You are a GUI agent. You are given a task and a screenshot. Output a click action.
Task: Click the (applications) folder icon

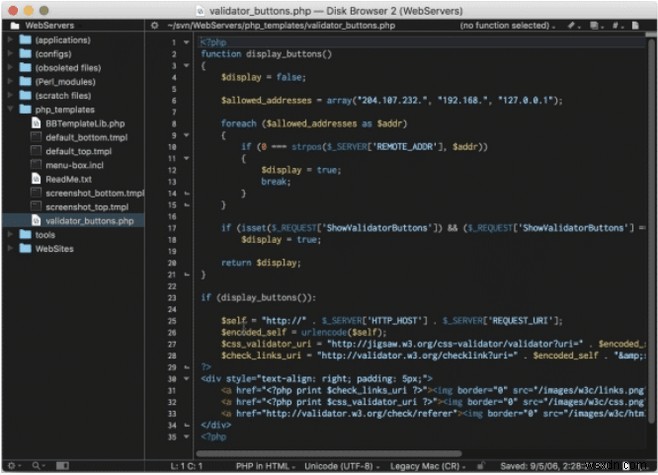24,40
